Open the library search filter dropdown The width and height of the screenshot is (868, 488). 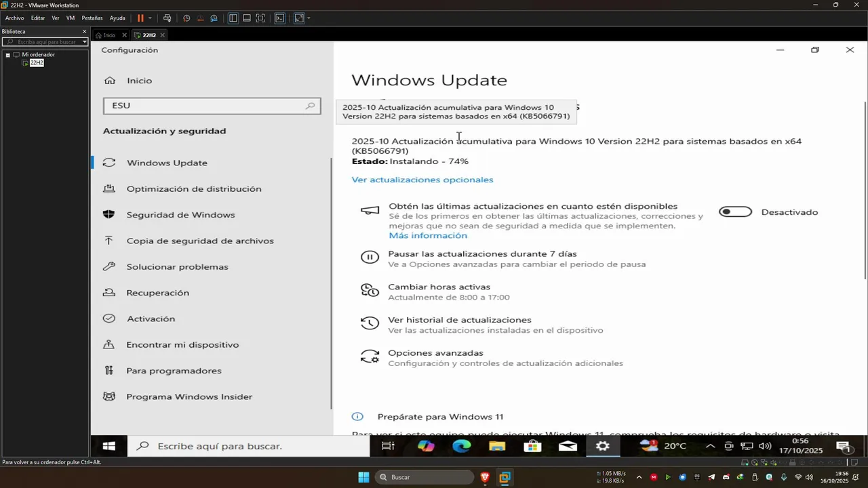coord(85,42)
